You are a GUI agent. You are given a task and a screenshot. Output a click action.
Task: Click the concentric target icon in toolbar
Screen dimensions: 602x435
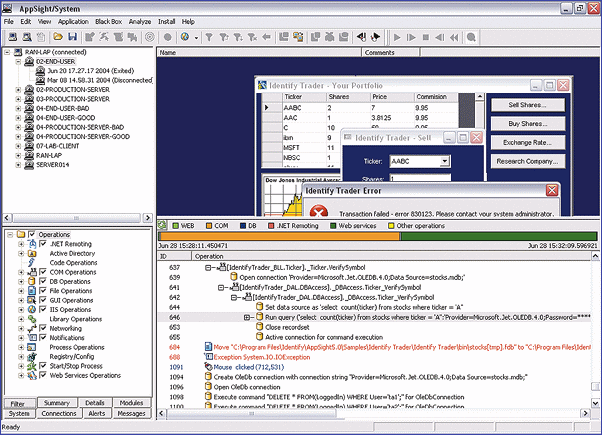tap(150, 37)
